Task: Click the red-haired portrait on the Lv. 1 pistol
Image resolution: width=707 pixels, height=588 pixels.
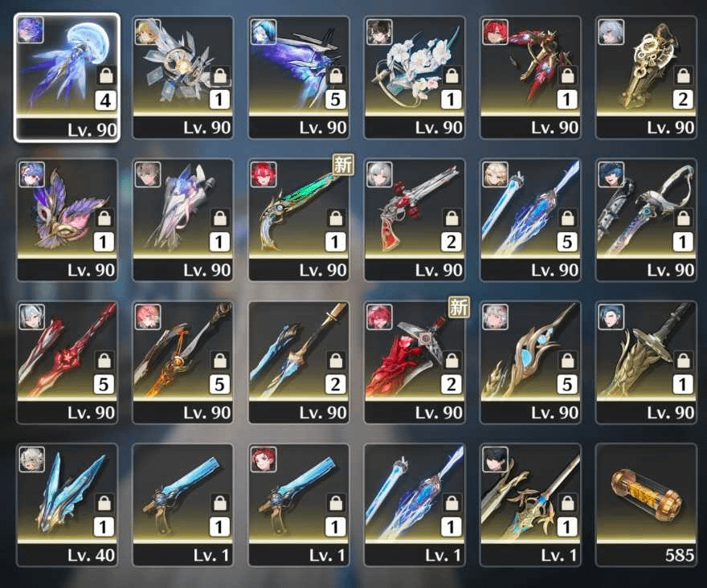Action: (x=264, y=459)
